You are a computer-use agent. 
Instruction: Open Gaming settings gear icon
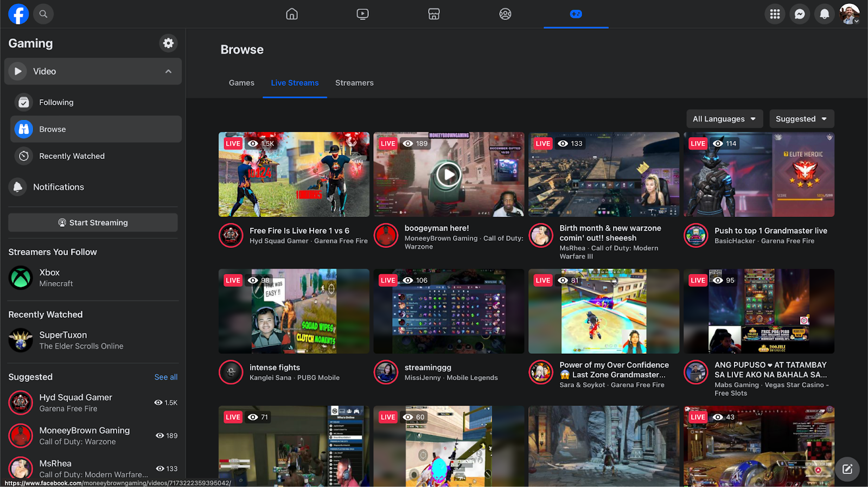click(x=168, y=43)
